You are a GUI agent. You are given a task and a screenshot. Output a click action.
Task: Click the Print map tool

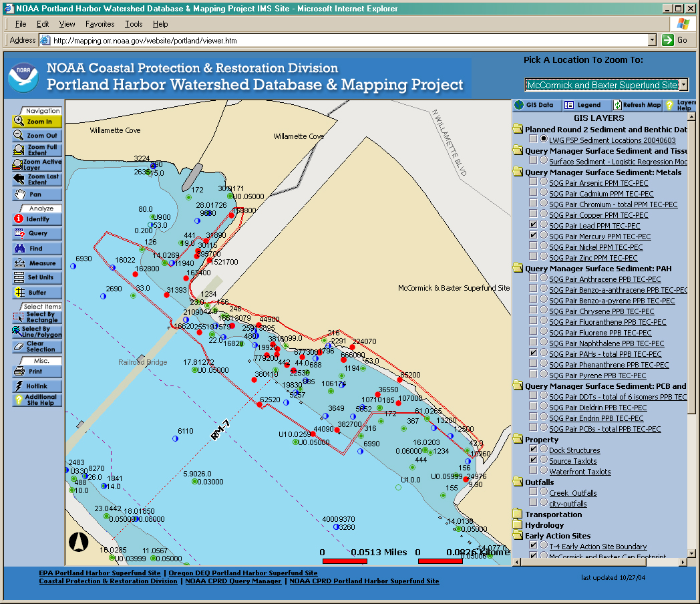pos(37,371)
